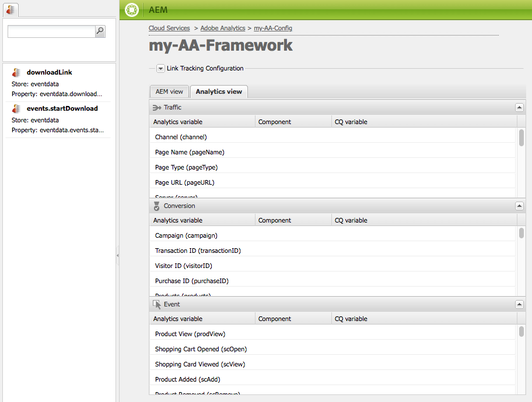Click Event table Analytics variable header
The width and height of the screenshot is (532, 402).
tap(202, 319)
